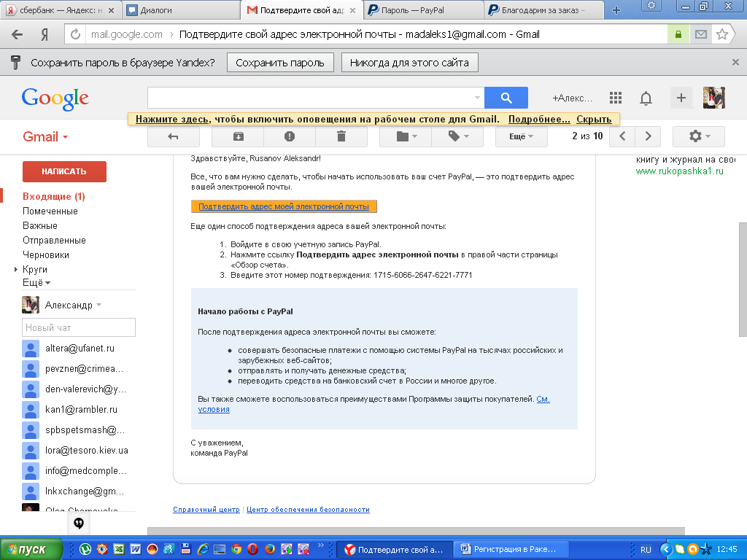
Task: Open the 'Move to' folder dropdown
Action: (x=406, y=136)
